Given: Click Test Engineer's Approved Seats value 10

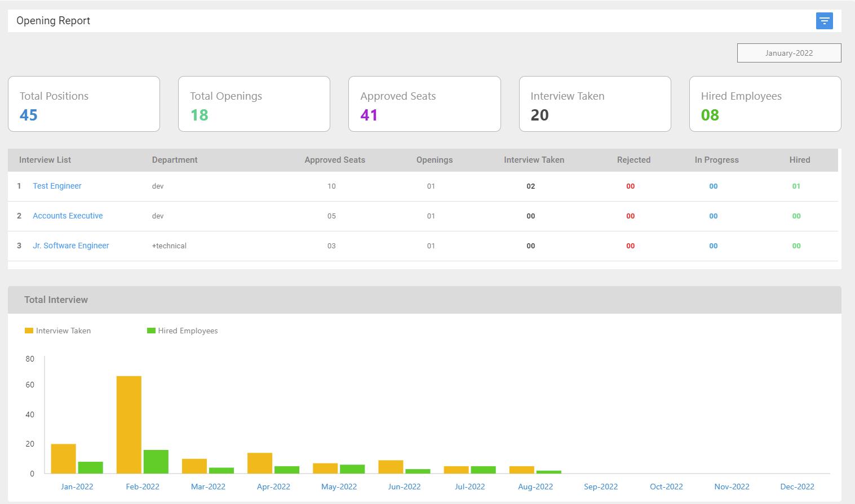Looking at the screenshot, I should [331, 186].
